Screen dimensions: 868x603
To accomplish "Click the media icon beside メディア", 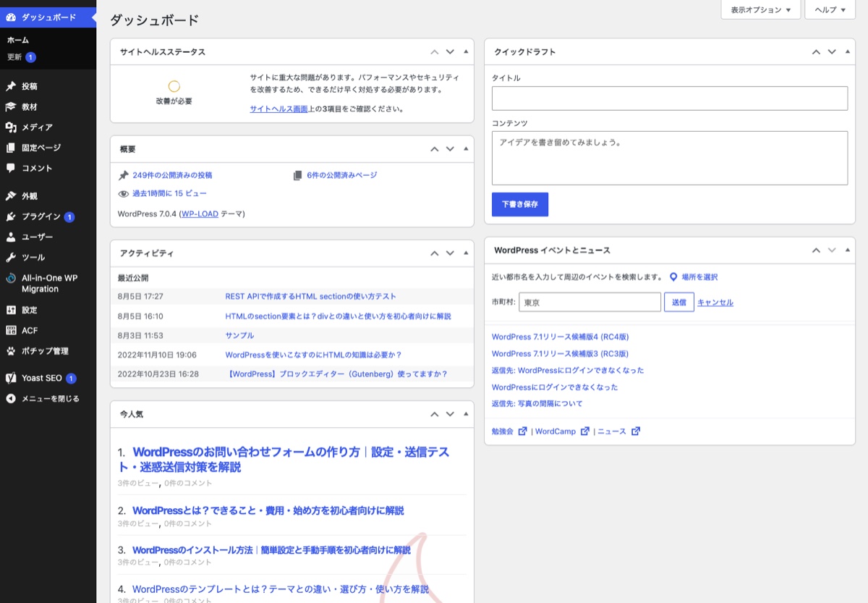I will tap(11, 127).
